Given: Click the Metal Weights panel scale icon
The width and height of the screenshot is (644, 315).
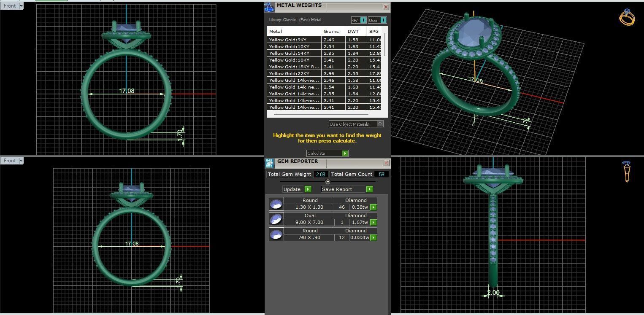Looking at the screenshot, I should click(x=269, y=7).
